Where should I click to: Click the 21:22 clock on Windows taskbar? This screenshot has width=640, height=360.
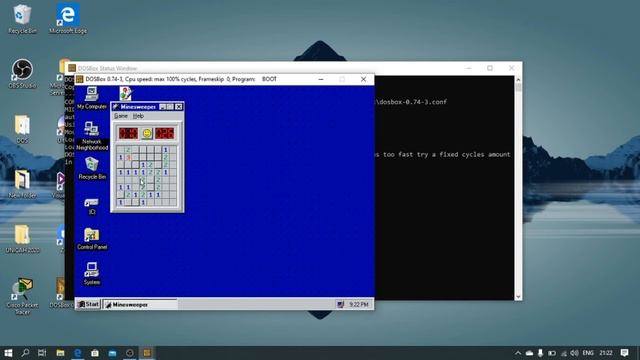pos(606,353)
